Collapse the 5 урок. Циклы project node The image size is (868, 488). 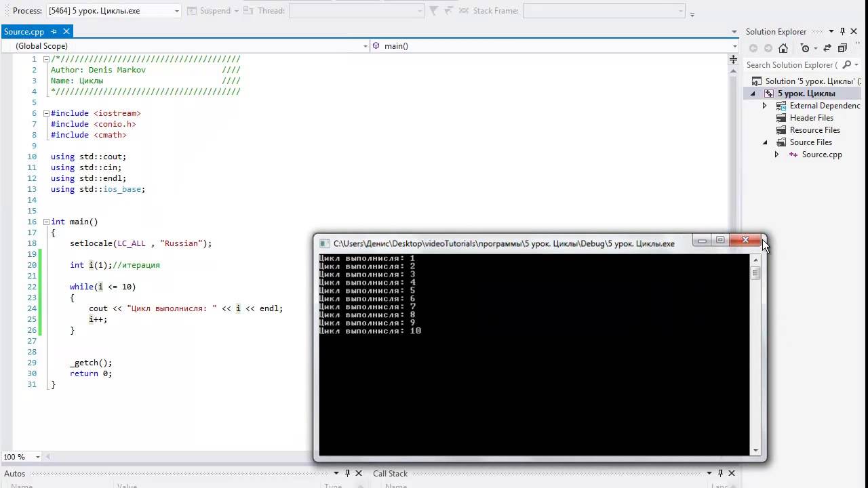753,94
